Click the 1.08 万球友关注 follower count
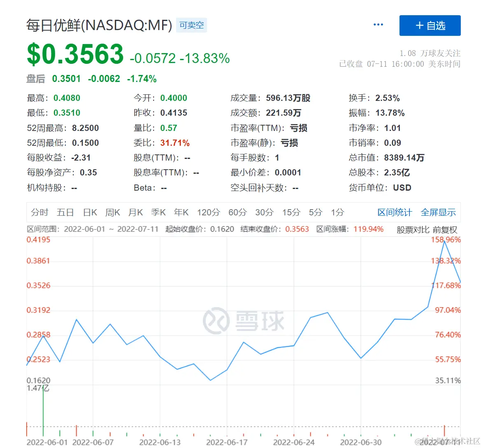This screenshot has height=448, width=483. coord(430,54)
